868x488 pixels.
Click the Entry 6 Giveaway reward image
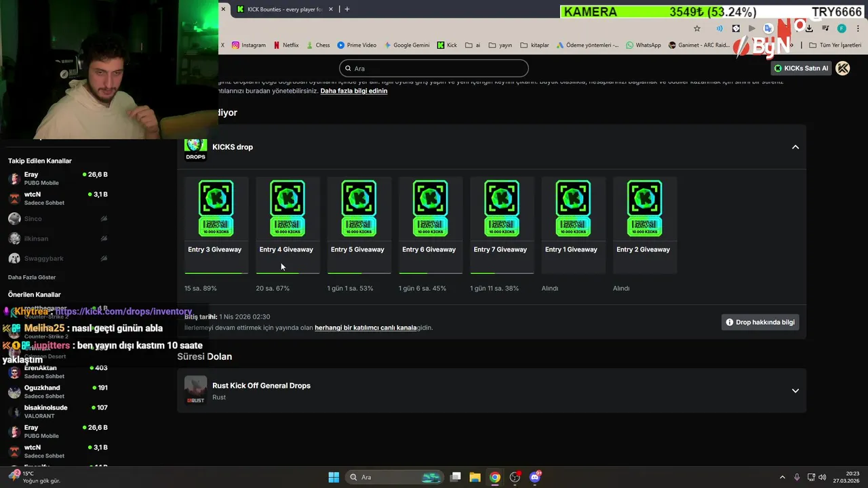pos(430,208)
